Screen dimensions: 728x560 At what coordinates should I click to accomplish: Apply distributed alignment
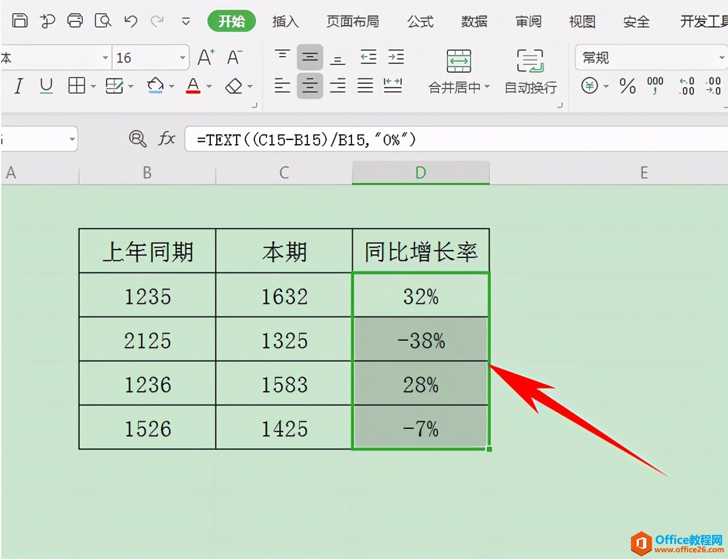[x=393, y=86]
